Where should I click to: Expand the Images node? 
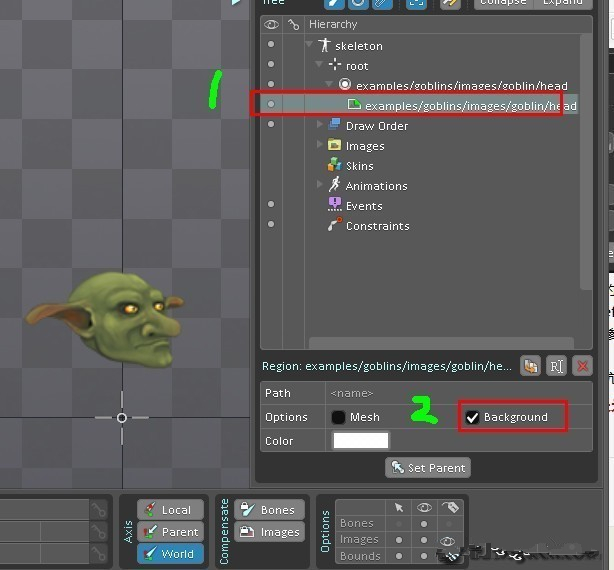[320, 144]
